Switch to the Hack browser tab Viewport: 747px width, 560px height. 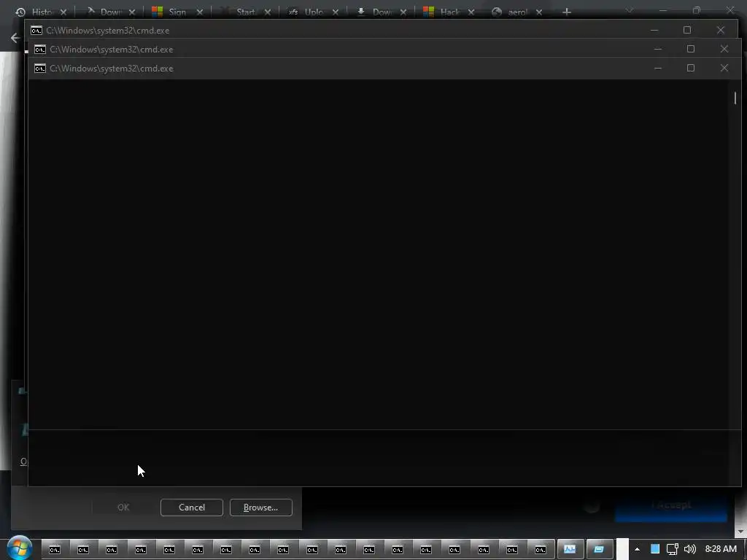click(449, 12)
